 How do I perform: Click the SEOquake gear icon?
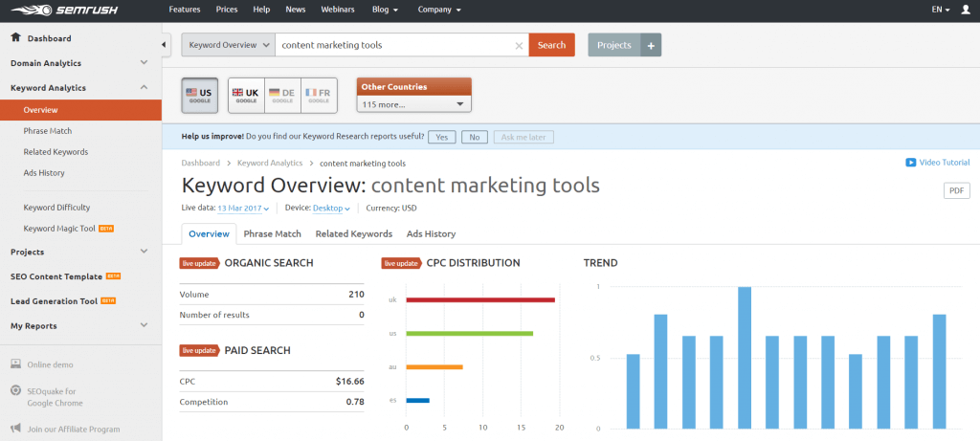tap(16, 390)
